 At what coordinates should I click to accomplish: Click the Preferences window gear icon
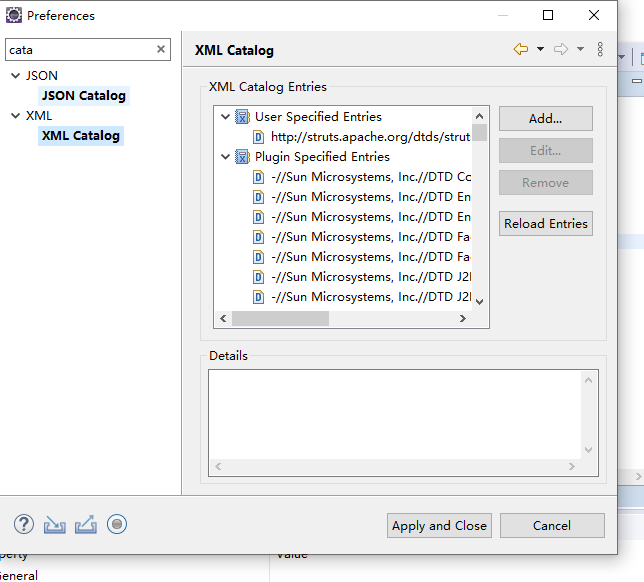point(14,15)
